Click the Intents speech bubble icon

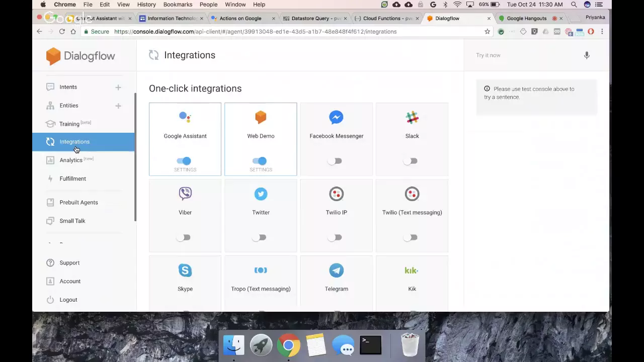(50, 87)
